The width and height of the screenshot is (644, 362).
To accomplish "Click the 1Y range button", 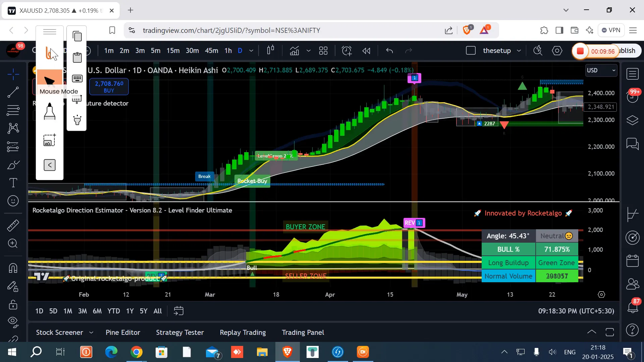I will [130, 311].
